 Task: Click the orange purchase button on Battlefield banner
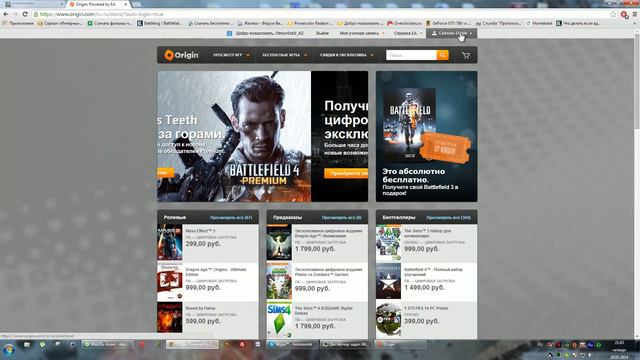(346, 173)
